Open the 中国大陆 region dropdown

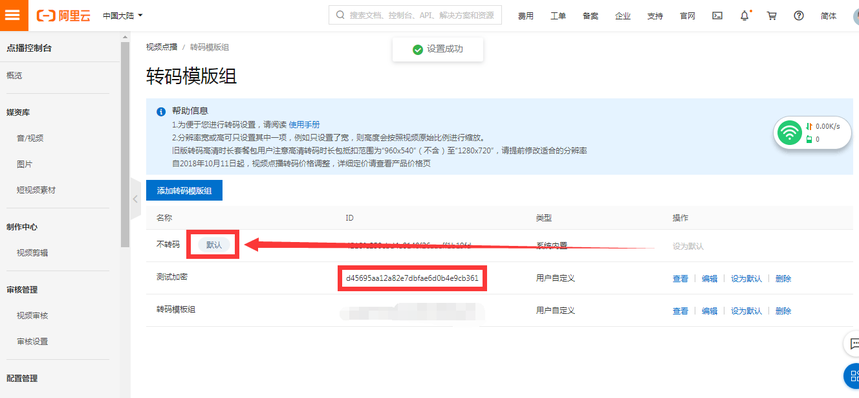click(123, 15)
